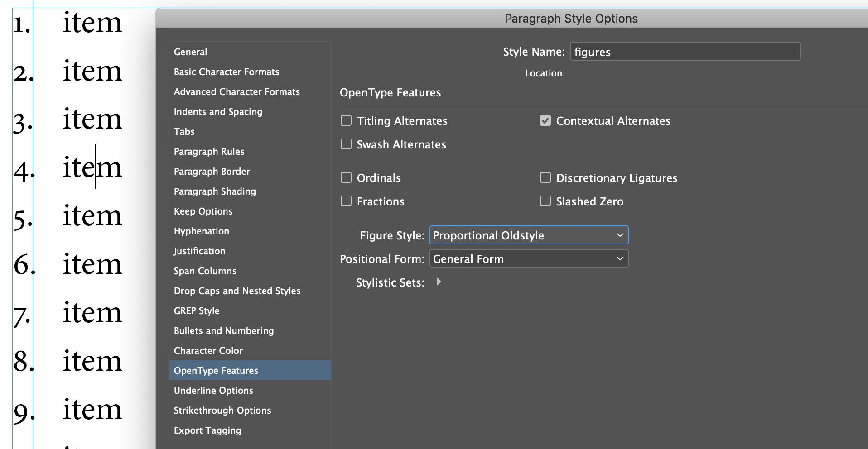Go to Basic Character Formats
This screenshot has height=449, width=868.
(227, 72)
